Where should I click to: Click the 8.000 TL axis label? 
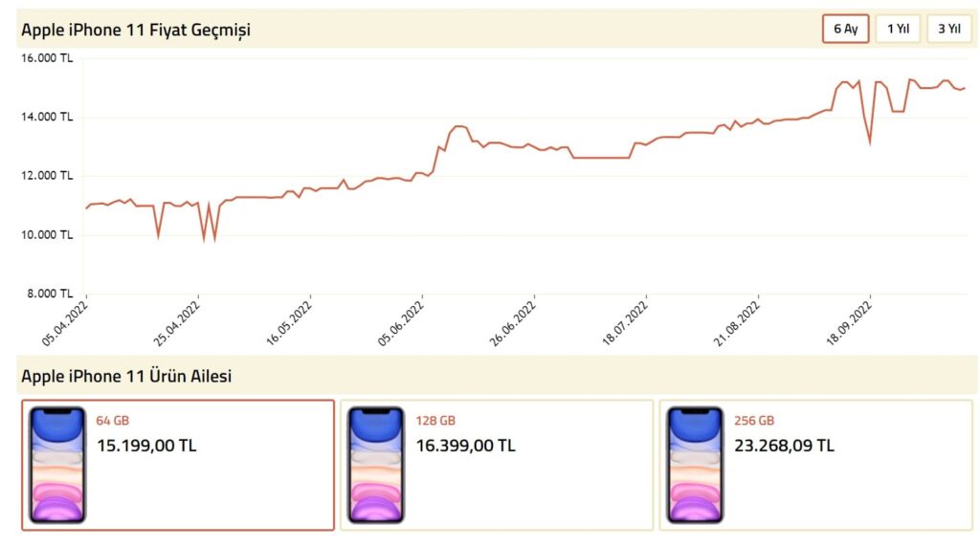pyautogui.click(x=50, y=294)
